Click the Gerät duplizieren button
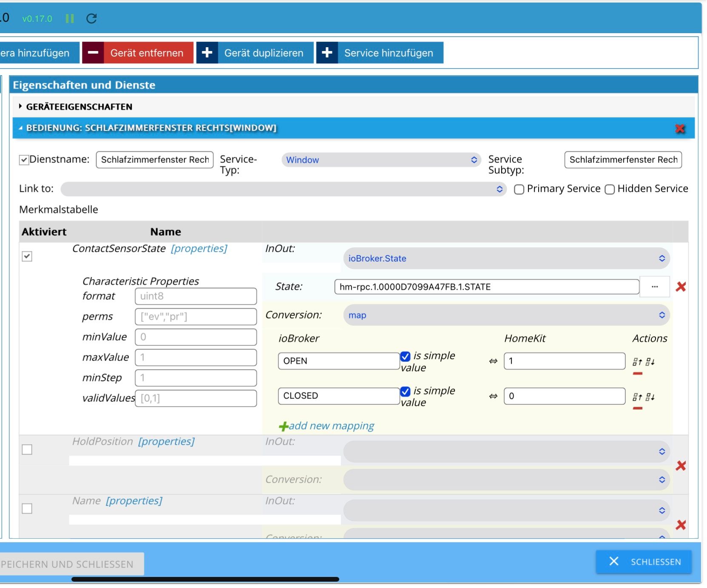The width and height of the screenshot is (707, 588). click(255, 53)
